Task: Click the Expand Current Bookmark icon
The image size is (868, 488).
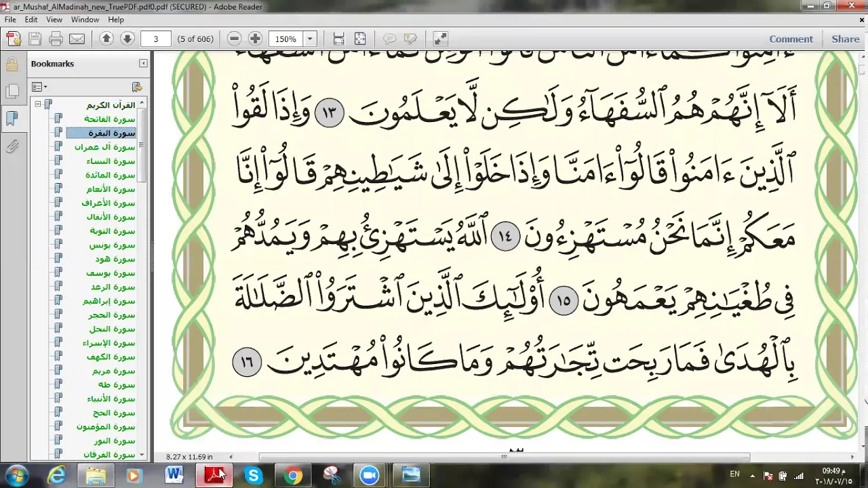Action: 137,87
